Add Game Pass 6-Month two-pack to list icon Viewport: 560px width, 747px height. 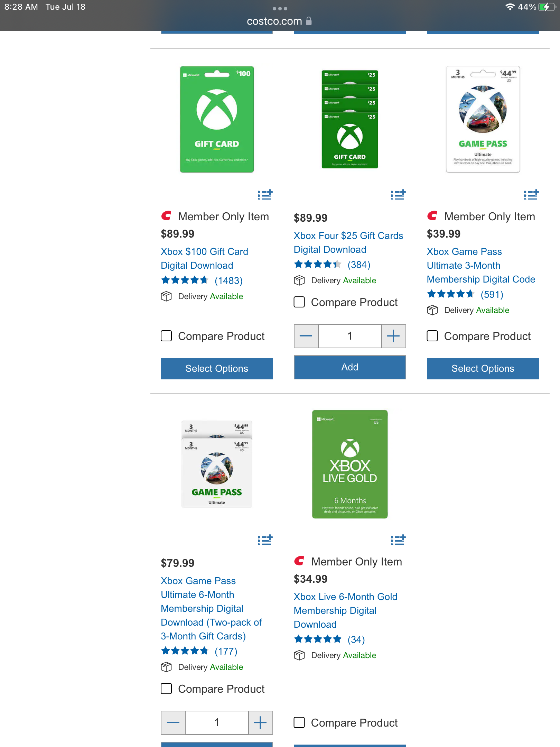265,539
